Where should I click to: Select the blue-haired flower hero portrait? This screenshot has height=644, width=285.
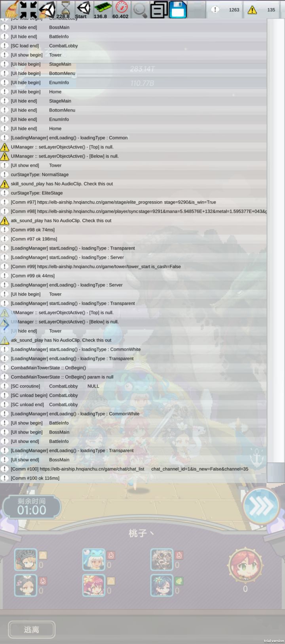162,585
